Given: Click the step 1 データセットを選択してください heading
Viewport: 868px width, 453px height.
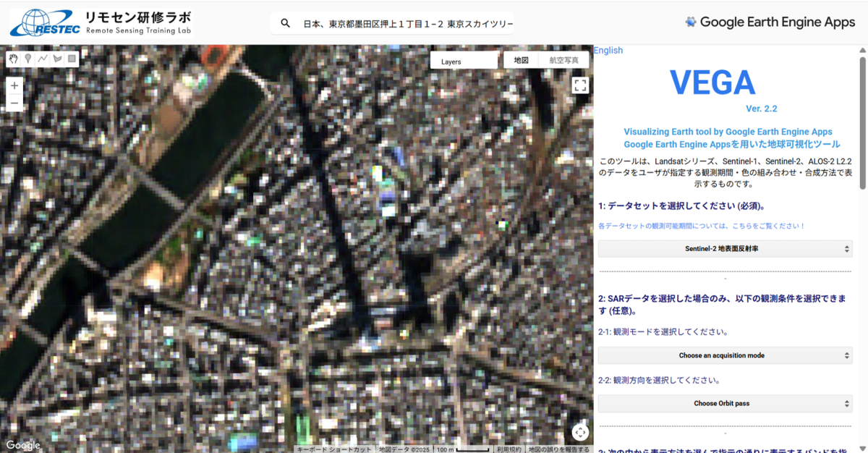Looking at the screenshot, I should click(x=681, y=205).
